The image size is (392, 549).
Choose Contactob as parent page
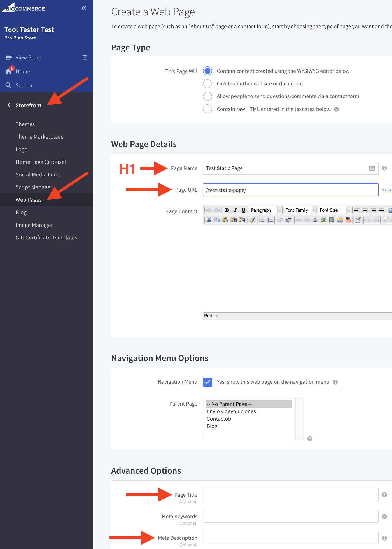[219, 419]
